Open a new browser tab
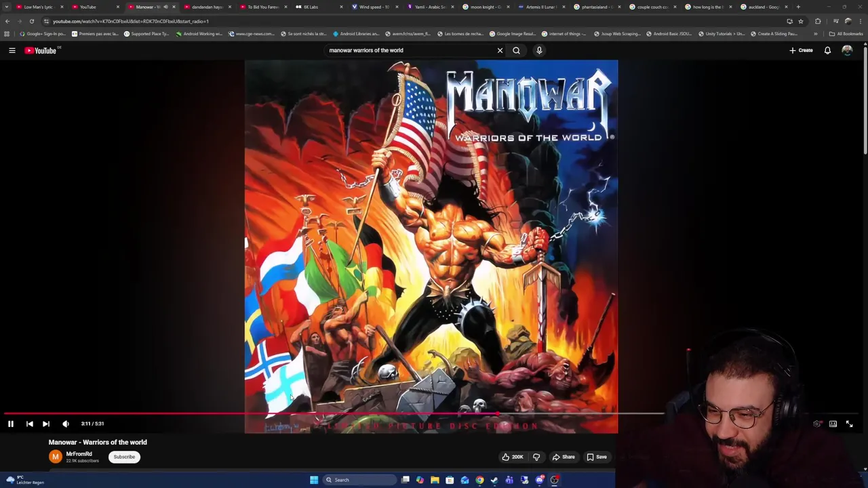Viewport: 868px width, 488px height. 798,7
